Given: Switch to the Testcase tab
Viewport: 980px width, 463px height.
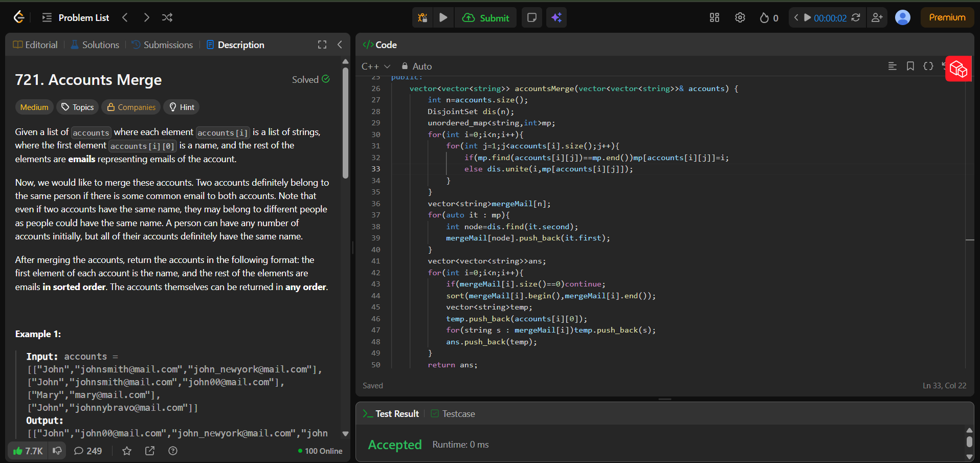Looking at the screenshot, I should tap(453, 414).
